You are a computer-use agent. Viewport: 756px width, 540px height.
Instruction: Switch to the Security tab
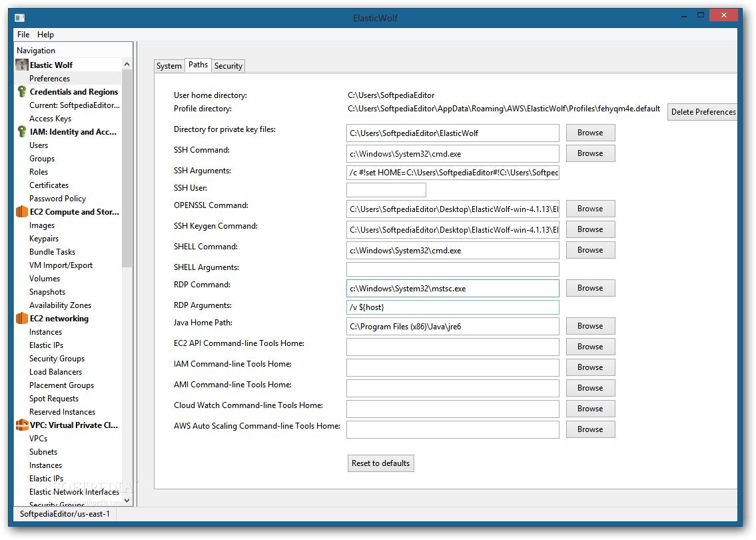(x=228, y=66)
